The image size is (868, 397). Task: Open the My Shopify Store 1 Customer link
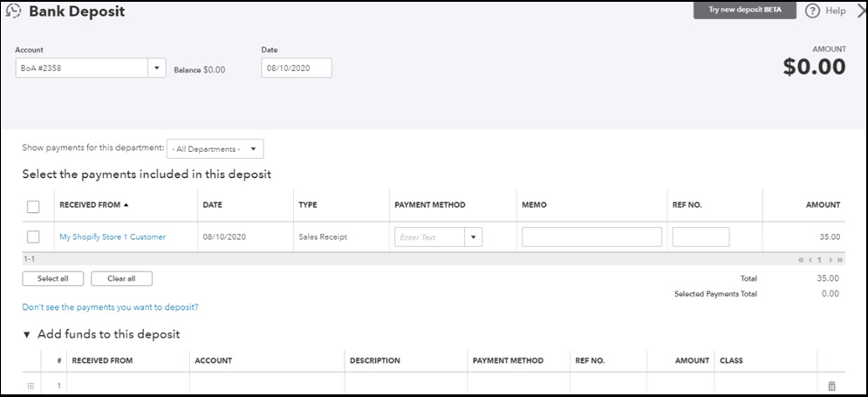(x=113, y=237)
